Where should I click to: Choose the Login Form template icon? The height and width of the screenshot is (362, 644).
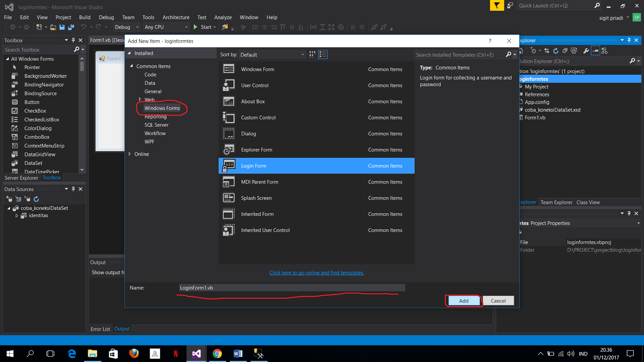229,165
